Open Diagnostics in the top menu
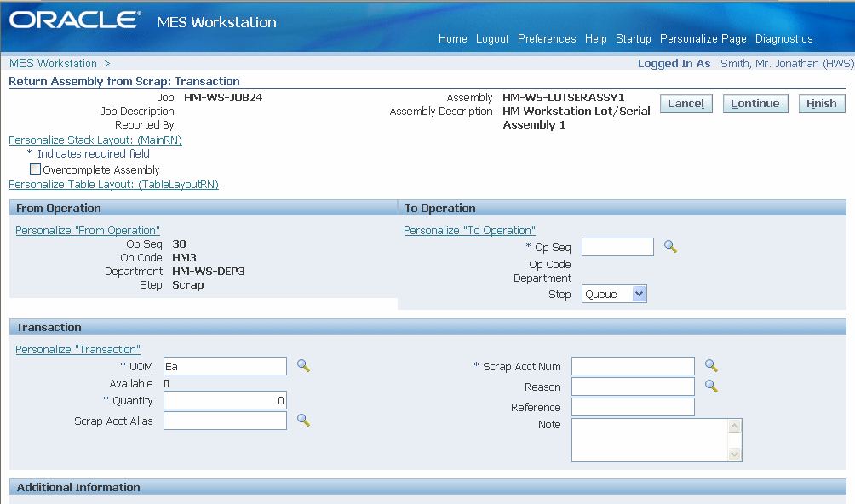 [x=784, y=38]
